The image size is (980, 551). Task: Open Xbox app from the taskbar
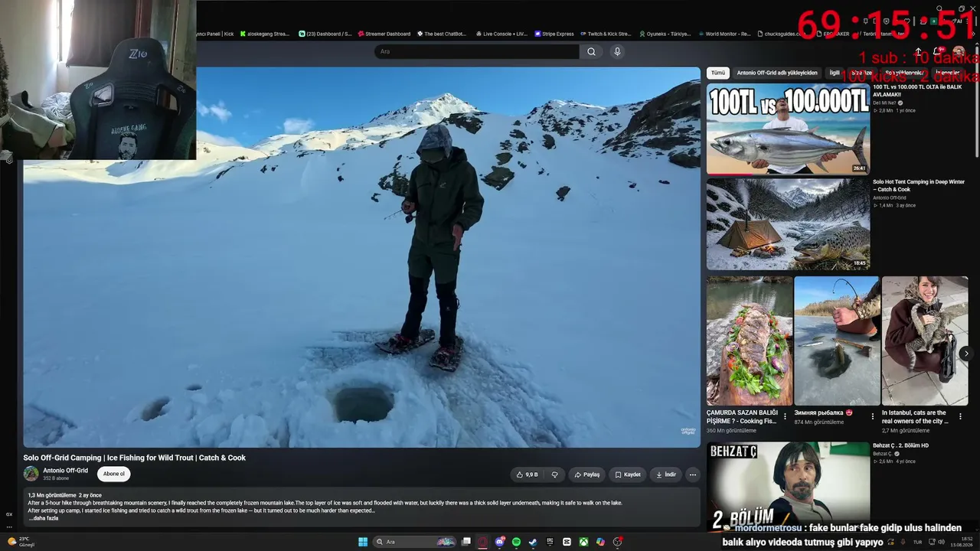[x=583, y=542]
